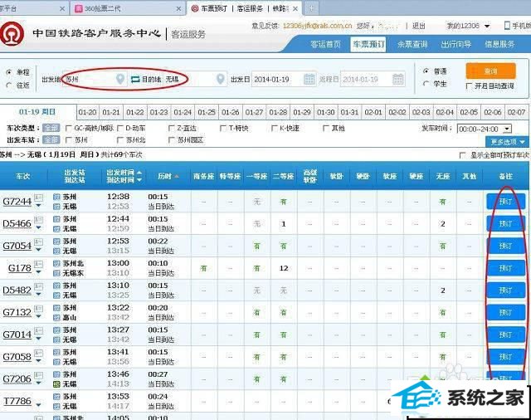Sort by departure time ascending arrow
The height and width of the screenshot is (420, 531).
pyautogui.click(x=139, y=173)
